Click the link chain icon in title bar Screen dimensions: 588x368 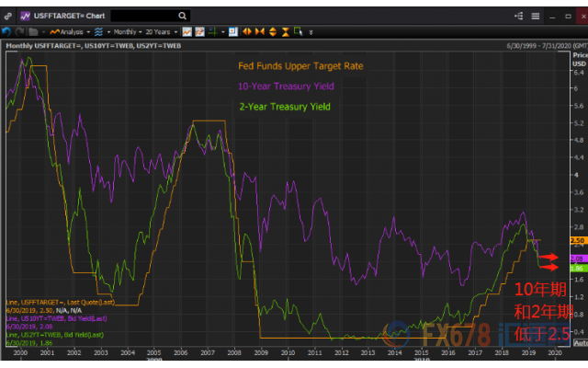(7, 17)
